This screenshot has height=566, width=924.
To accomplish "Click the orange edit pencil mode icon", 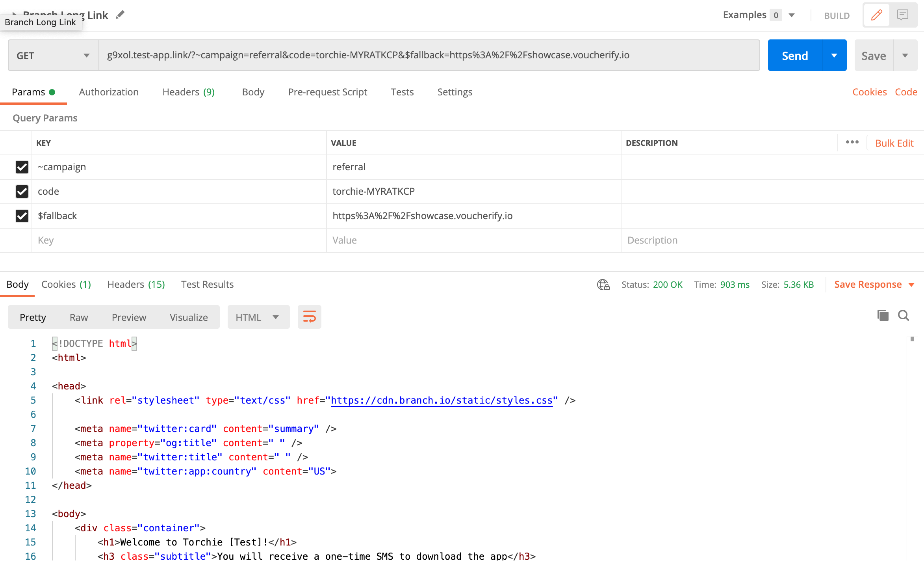I will [876, 15].
